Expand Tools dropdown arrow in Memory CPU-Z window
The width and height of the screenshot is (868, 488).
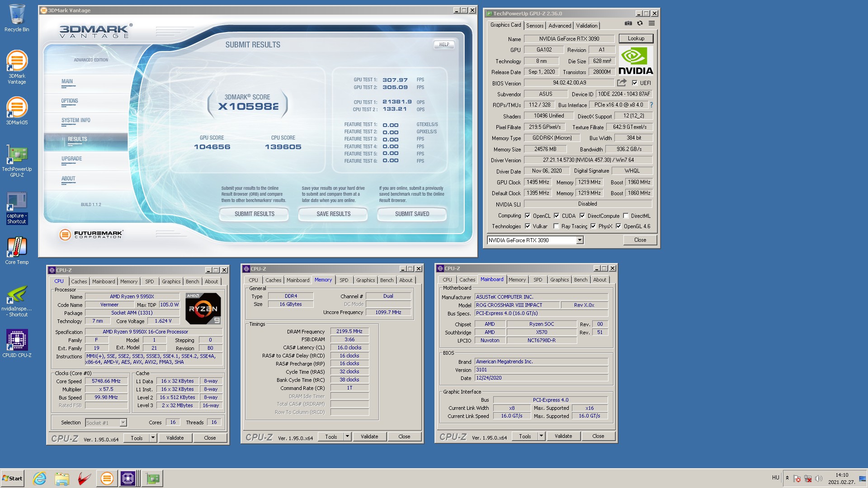[347, 436]
